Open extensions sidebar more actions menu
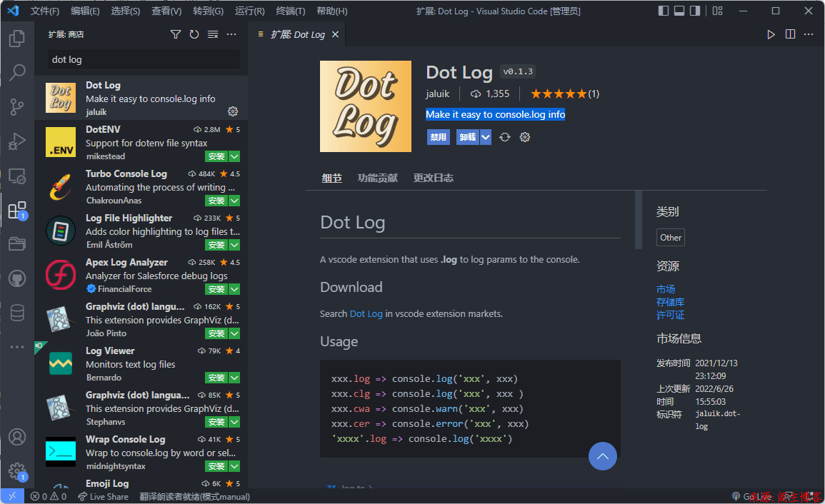This screenshot has width=825, height=504. [x=231, y=34]
